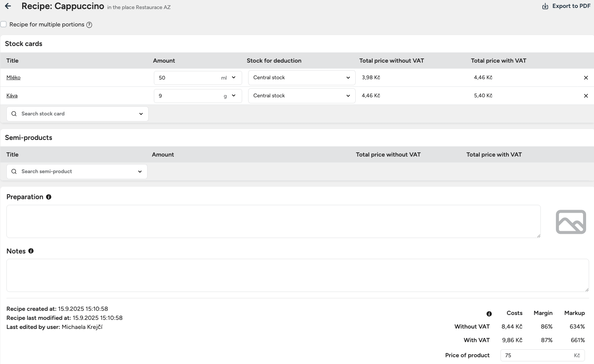Open the Search semi-product combo box
Viewport: 594px width, 364px height.
point(77,172)
